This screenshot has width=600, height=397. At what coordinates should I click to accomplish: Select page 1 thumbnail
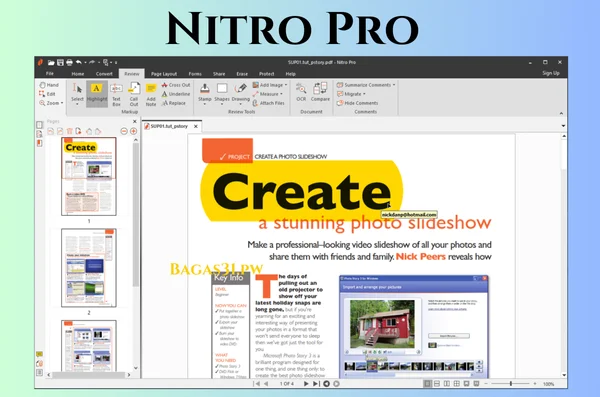click(89, 176)
